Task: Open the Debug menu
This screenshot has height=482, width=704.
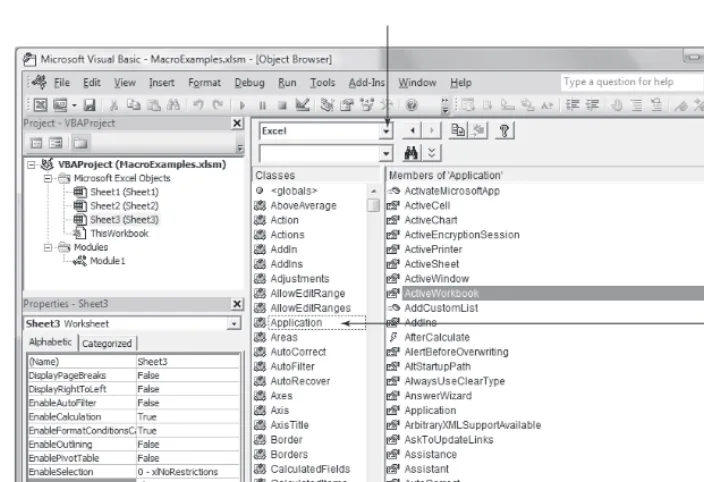Action: [249, 83]
